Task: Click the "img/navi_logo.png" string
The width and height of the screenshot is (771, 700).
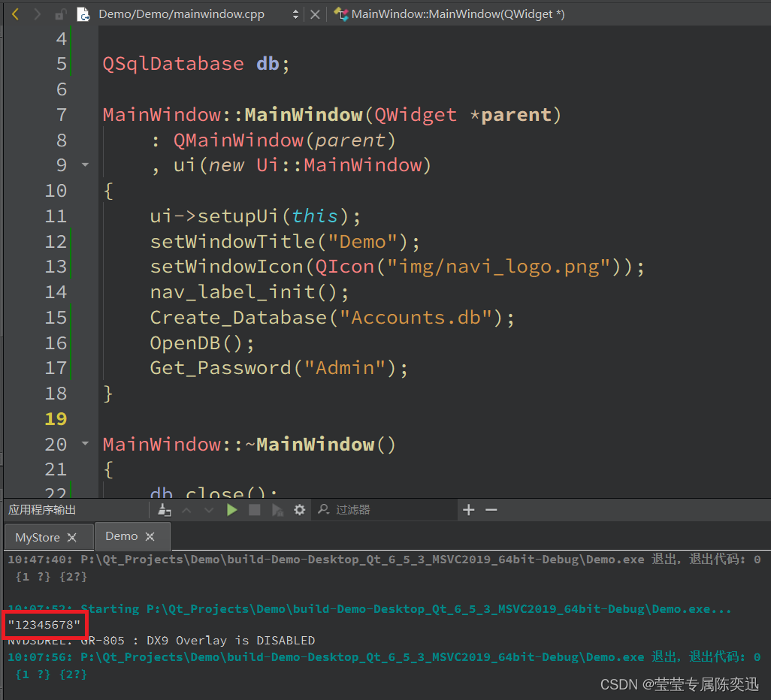Action: point(499,267)
